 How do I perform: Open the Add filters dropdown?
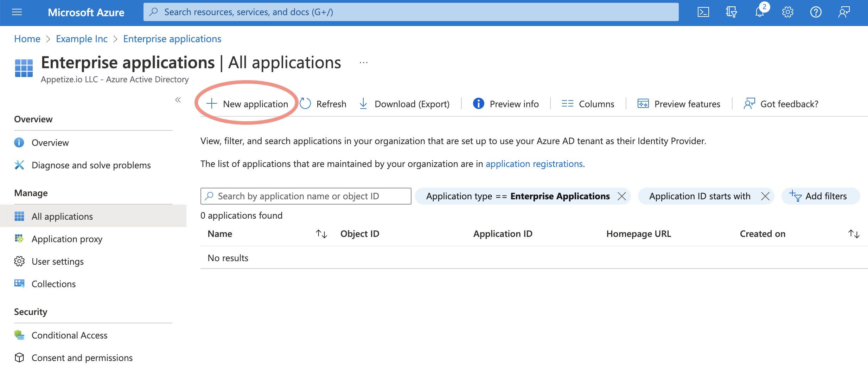click(821, 196)
